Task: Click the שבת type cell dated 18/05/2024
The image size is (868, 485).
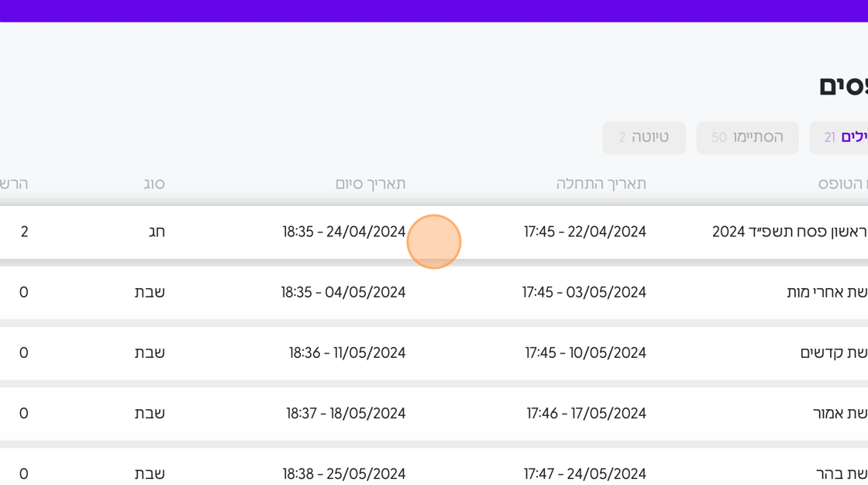Action: (150, 413)
